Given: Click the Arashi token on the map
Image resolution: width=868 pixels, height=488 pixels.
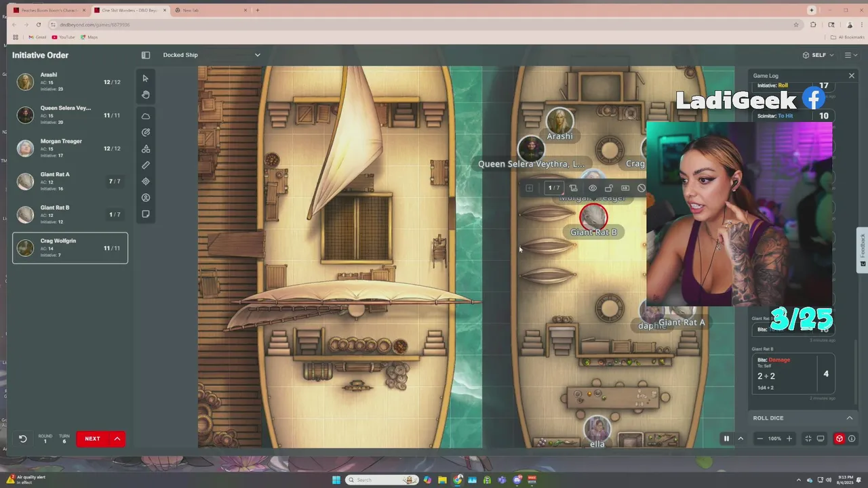Looking at the screenshot, I should click(x=559, y=121).
